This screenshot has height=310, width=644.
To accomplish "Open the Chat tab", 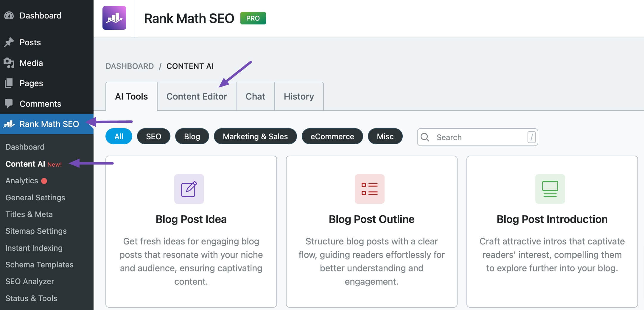I will click(255, 96).
